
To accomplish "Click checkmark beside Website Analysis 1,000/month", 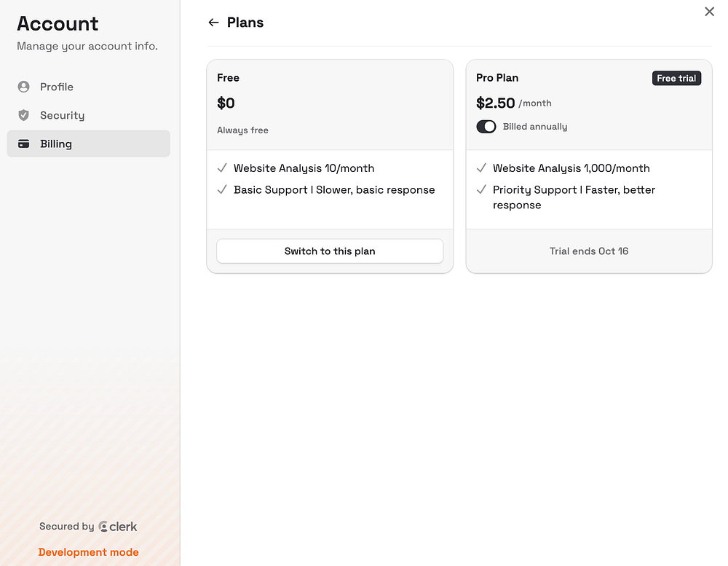I will pos(481,168).
